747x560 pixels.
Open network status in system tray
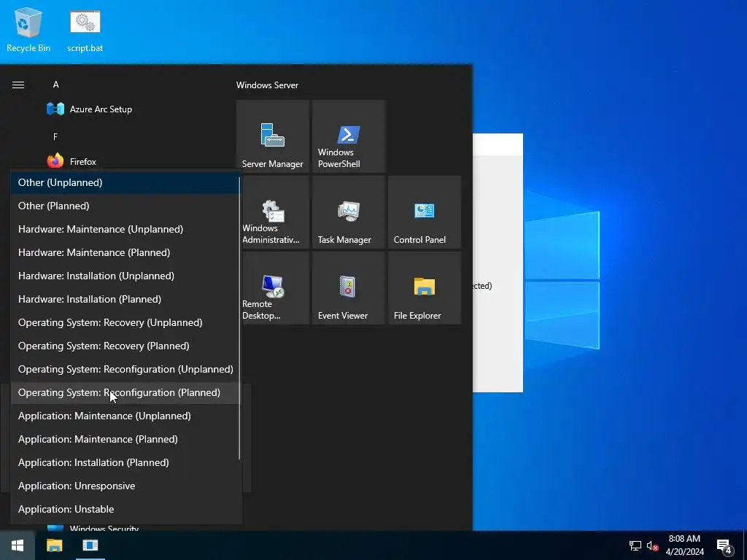click(635, 545)
